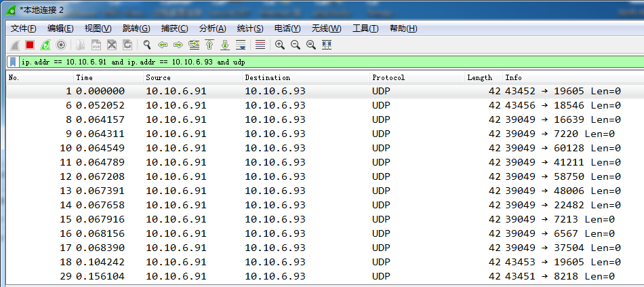Open the 编辑(E) menu

[60, 28]
